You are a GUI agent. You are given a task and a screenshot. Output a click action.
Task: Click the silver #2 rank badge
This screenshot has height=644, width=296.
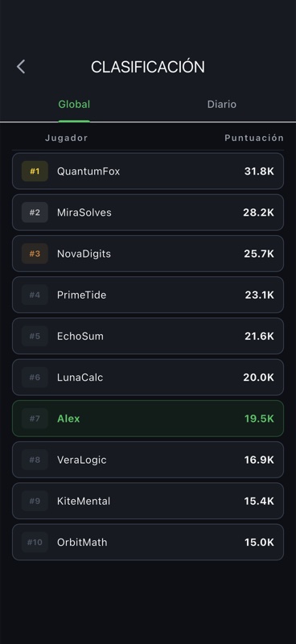35,213
